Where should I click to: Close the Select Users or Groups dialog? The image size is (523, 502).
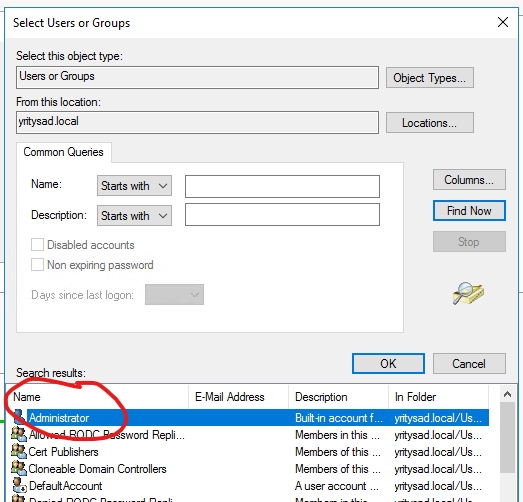(x=503, y=23)
